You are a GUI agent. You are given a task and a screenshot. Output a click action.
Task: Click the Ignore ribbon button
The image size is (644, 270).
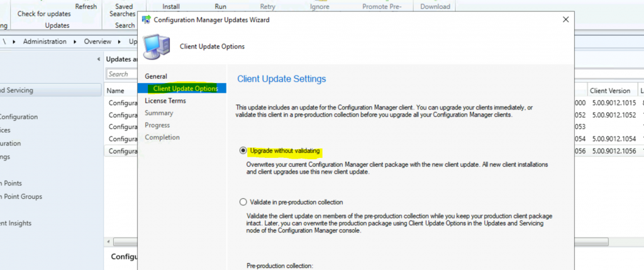319,6
